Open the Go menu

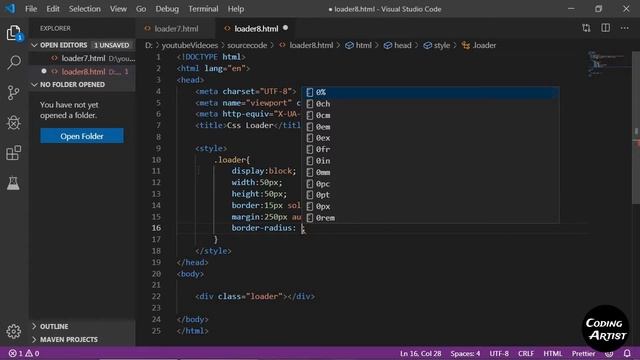(x=141, y=9)
